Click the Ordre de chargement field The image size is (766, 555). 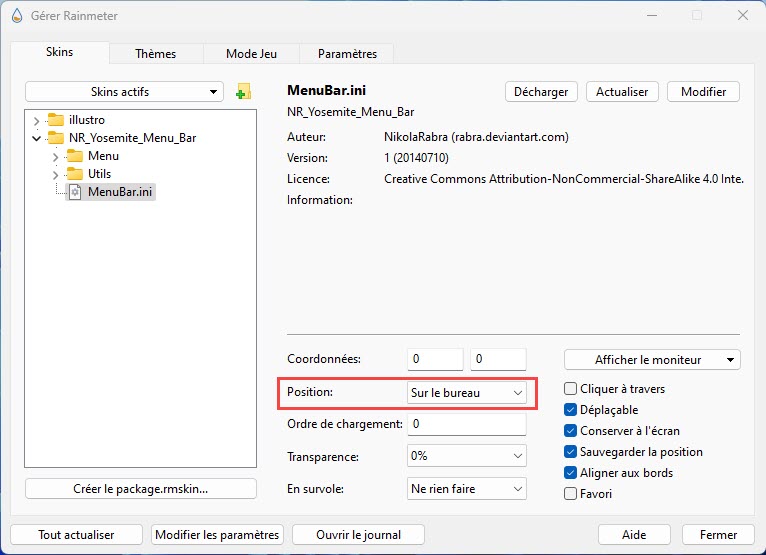pyautogui.click(x=467, y=424)
